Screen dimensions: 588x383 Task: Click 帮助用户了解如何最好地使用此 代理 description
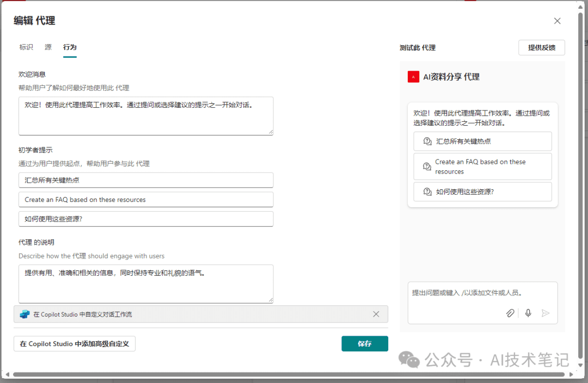tap(74, 88)
